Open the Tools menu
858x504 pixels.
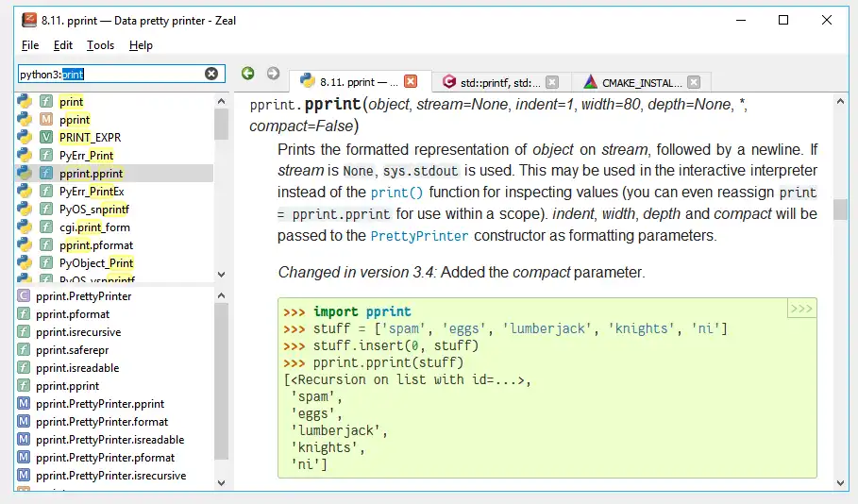click(x=101, y=45)
